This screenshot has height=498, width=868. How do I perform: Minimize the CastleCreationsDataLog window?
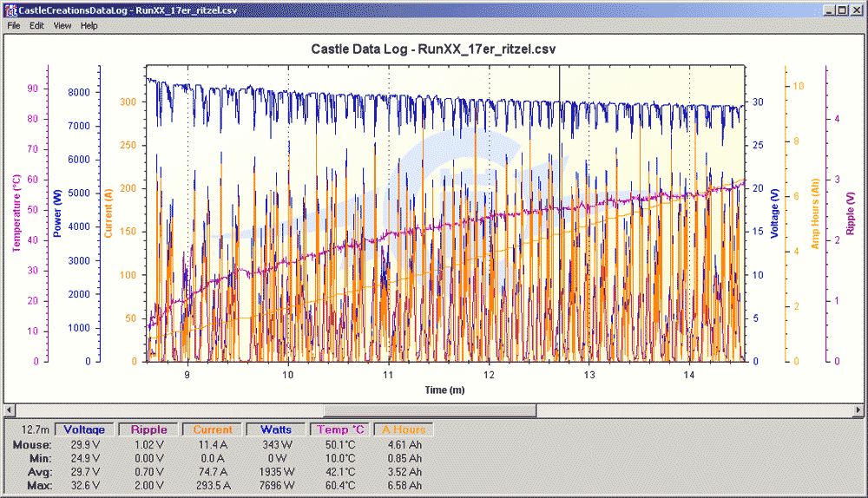pos(829,10)
